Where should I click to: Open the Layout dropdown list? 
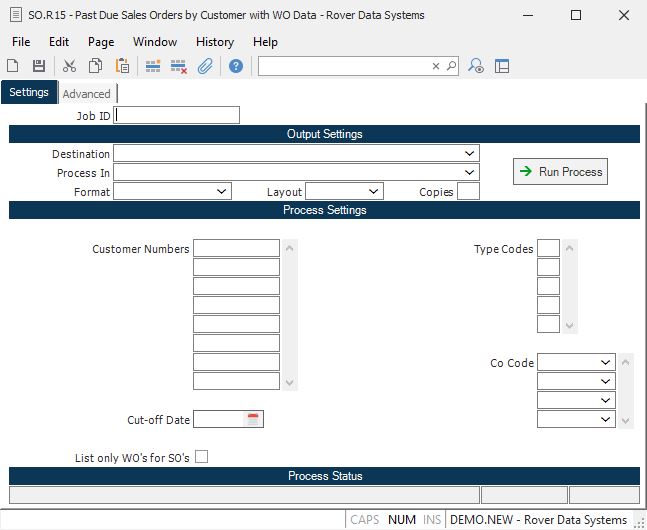click(373, 191)
